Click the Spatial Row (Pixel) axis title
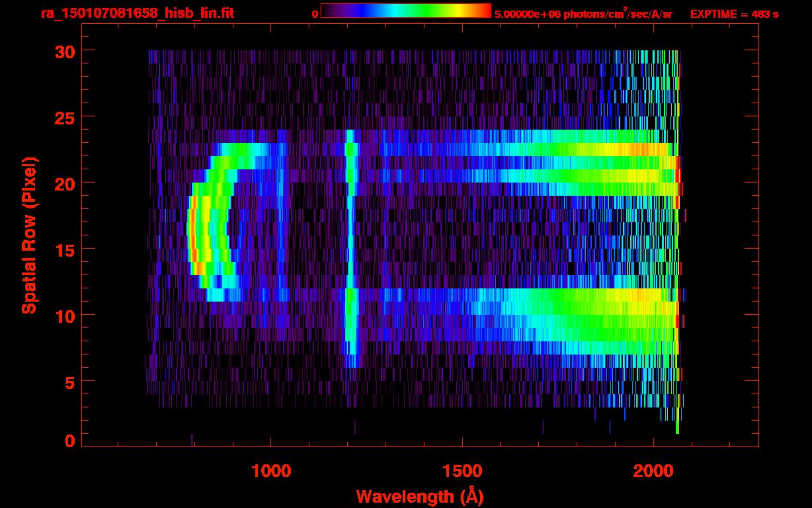The width and height of the screenshot is (812, 508). pos(29,235)
